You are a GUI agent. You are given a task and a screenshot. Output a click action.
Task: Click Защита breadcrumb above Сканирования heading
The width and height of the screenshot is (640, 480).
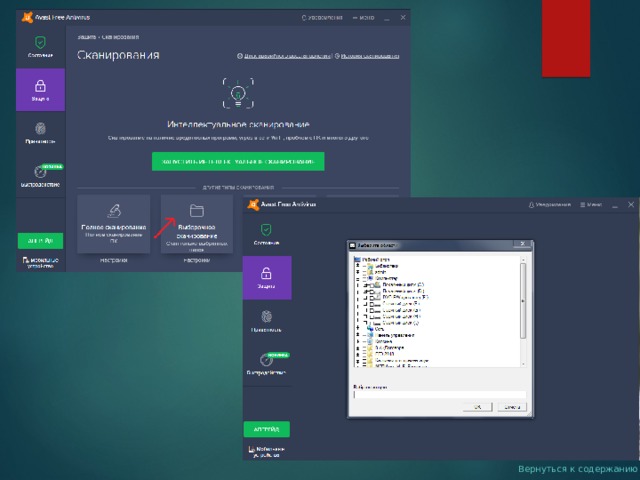(x=87, y=37)
